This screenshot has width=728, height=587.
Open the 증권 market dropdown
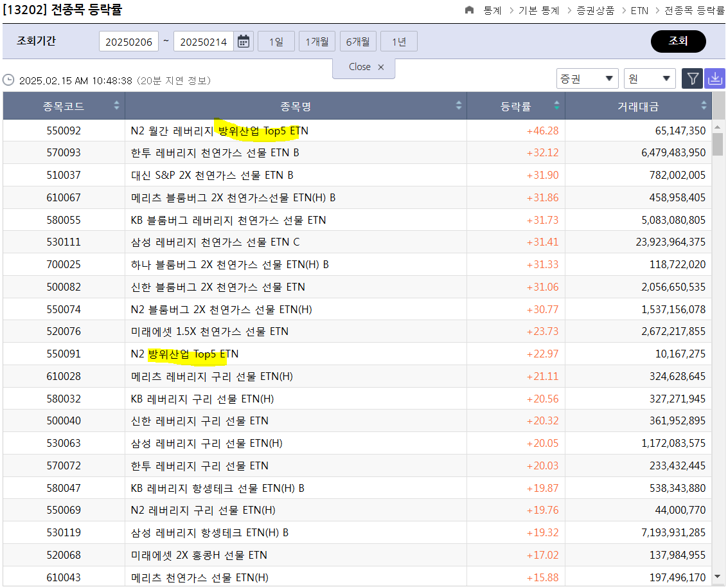[x=587, y=78]
